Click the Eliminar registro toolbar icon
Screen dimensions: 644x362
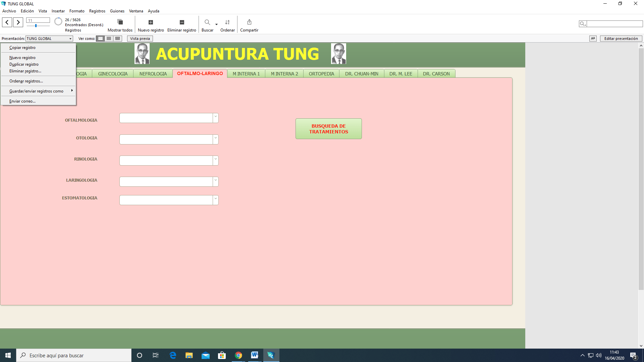(x=182, y=22)
